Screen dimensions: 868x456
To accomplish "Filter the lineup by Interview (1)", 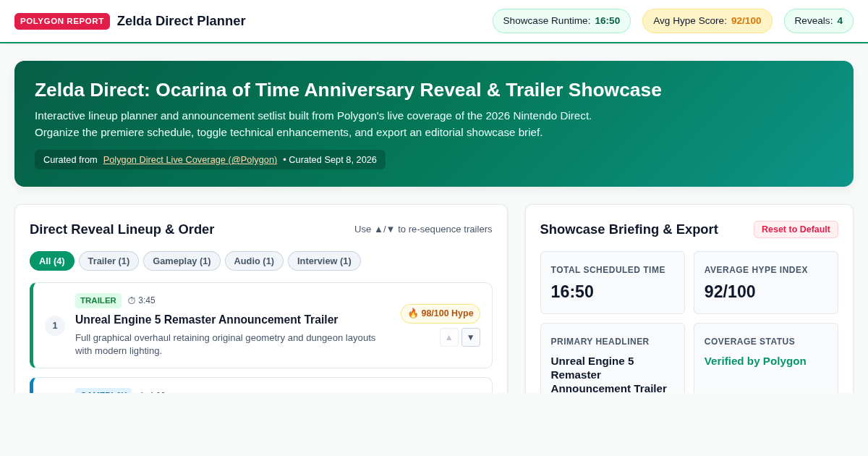I will coord(324,261).
